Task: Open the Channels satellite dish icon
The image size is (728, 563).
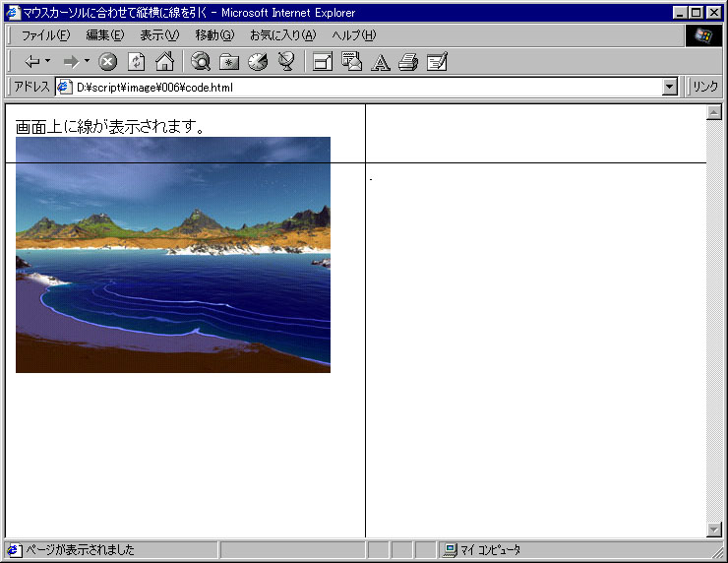Action: pos(286,61)
